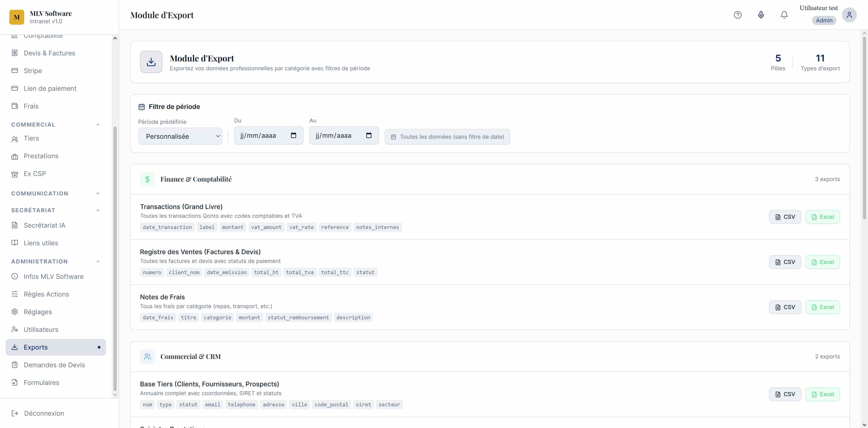Click the Commercial & CRM people icon
Image resolution: width=868 pixels, height=428 pixels.
(x=147, y=357)
